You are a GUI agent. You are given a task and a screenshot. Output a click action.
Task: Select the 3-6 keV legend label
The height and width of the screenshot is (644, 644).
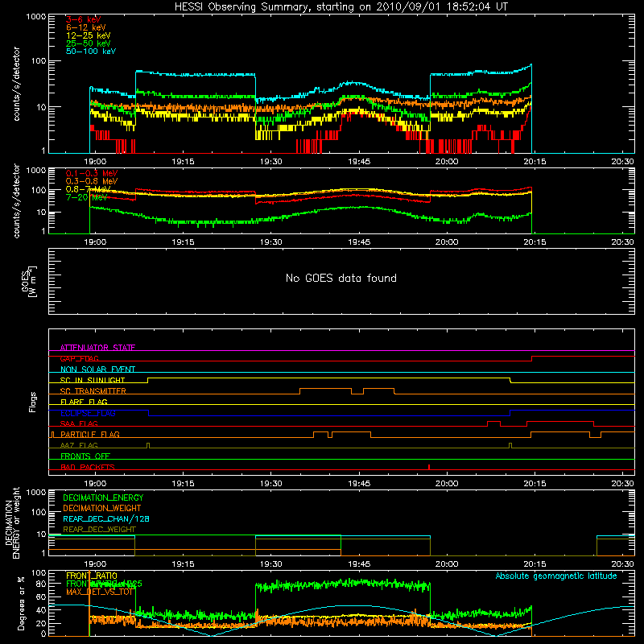pos(83,19)
